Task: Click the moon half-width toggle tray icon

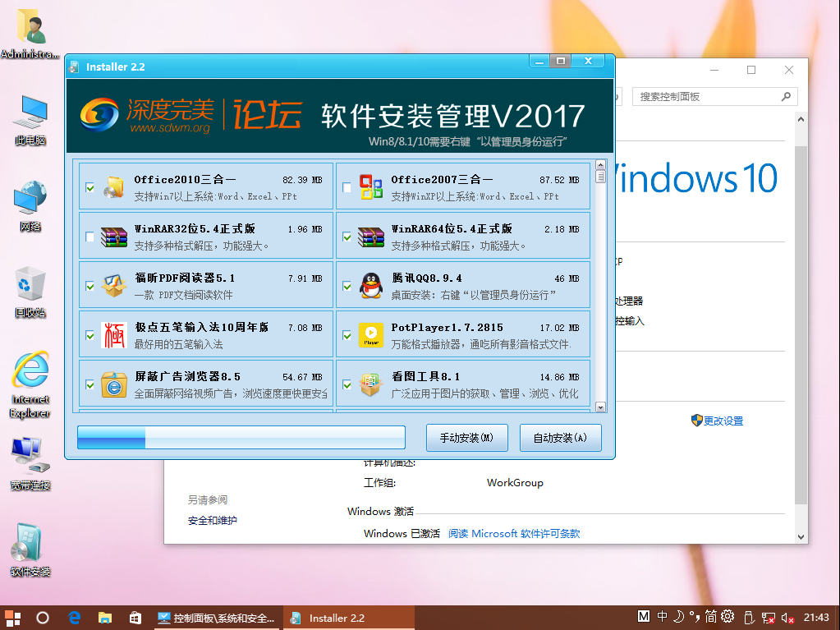Action: click(x=679, y=616)
